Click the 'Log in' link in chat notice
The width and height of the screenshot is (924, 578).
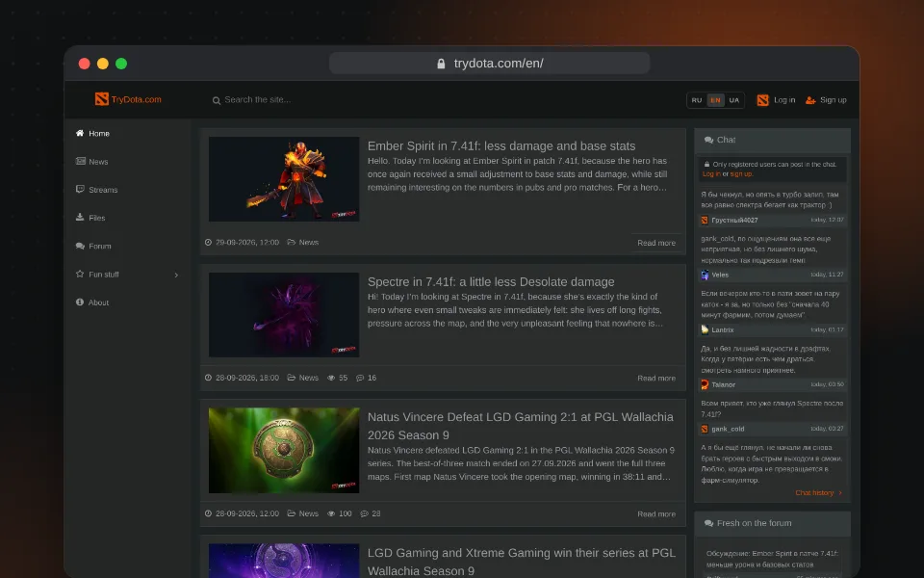pos(711,174)
